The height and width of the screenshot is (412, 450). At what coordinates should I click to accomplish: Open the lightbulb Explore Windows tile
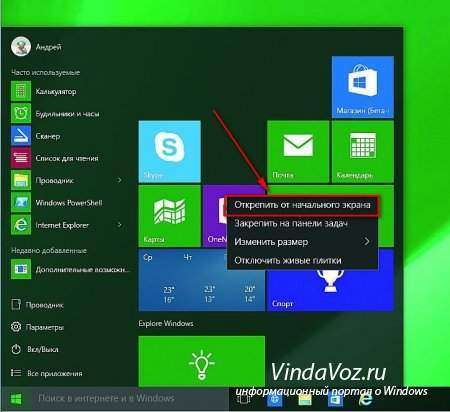click(202, 361)
